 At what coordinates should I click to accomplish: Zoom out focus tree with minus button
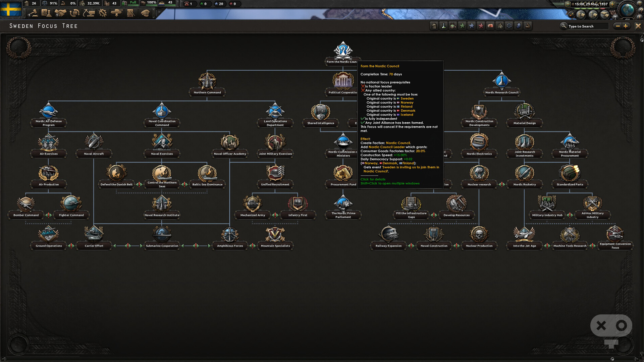pyautogui.click(x=617, y=26)
